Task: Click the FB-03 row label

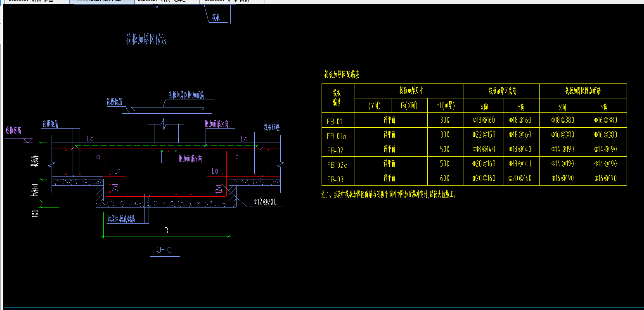Action: [x=335, y=180]
